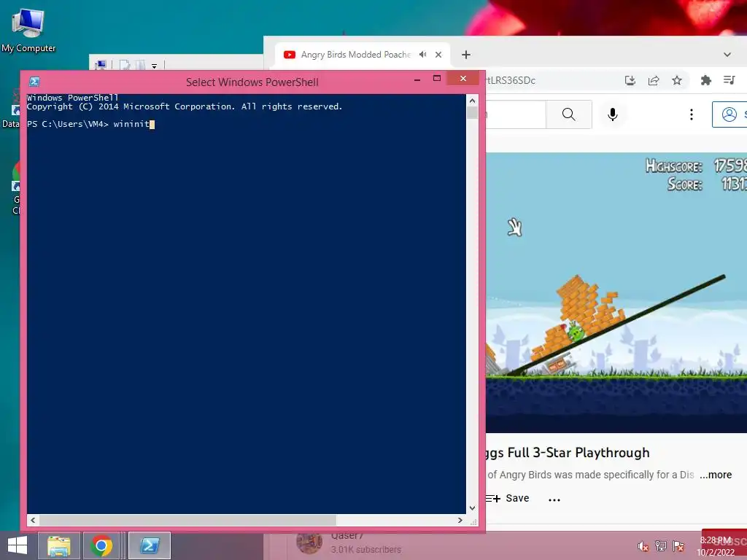The height and width of the screenshot is (560, 747).
Task: Open File Explorer from taskbar
Action: pos(58,545)
